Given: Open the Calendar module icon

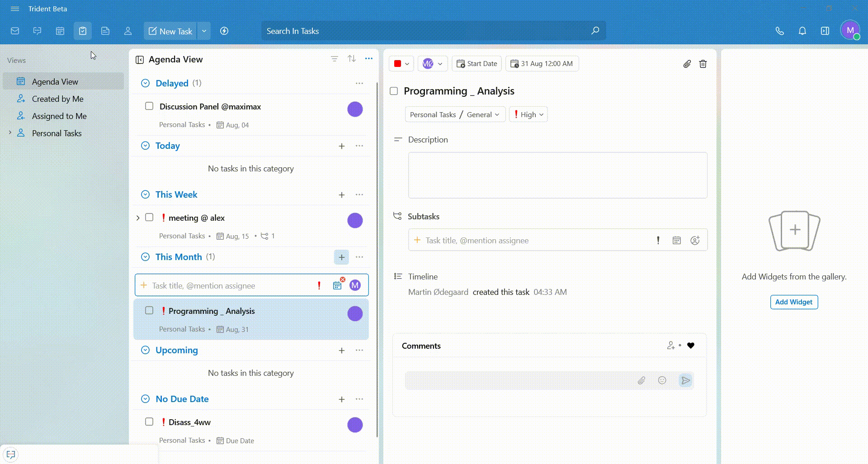Looking at the screenshot, I should (60, 31).
